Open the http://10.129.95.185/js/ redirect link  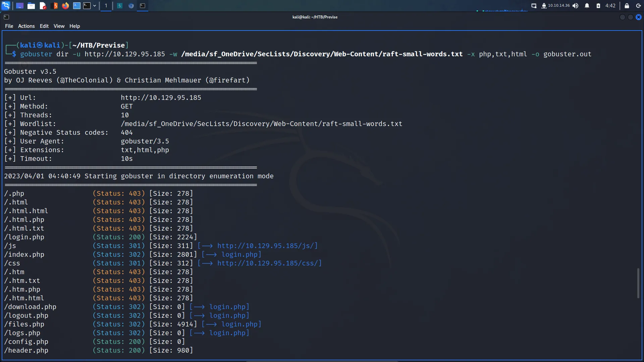coord(267,246)
